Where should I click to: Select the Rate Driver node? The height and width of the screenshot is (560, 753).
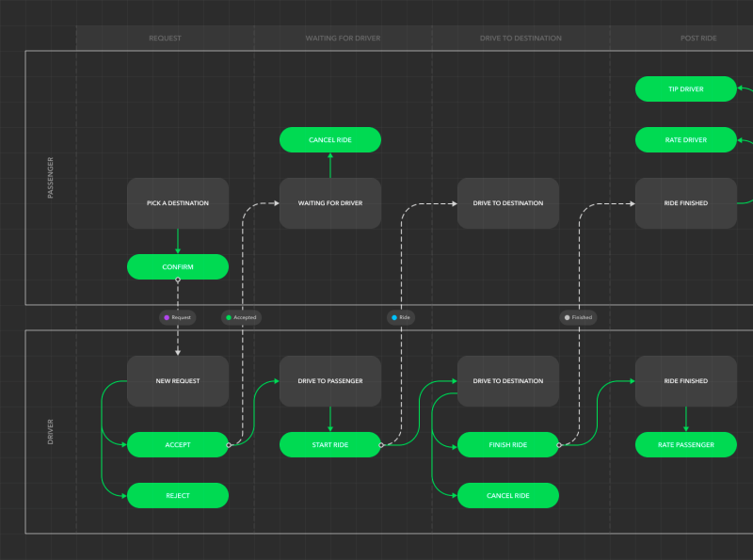(685, 140)
